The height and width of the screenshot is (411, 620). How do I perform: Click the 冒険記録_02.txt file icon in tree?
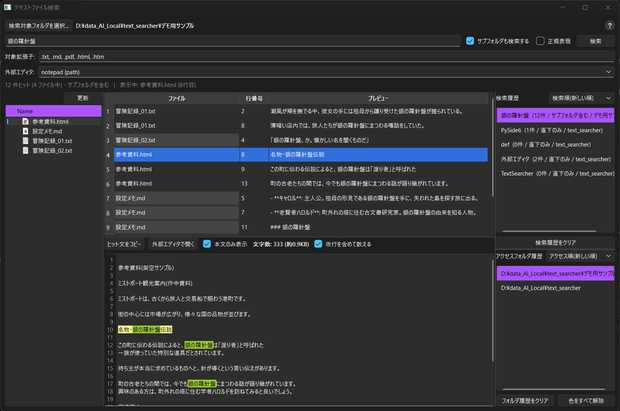(x=25, y=150)
